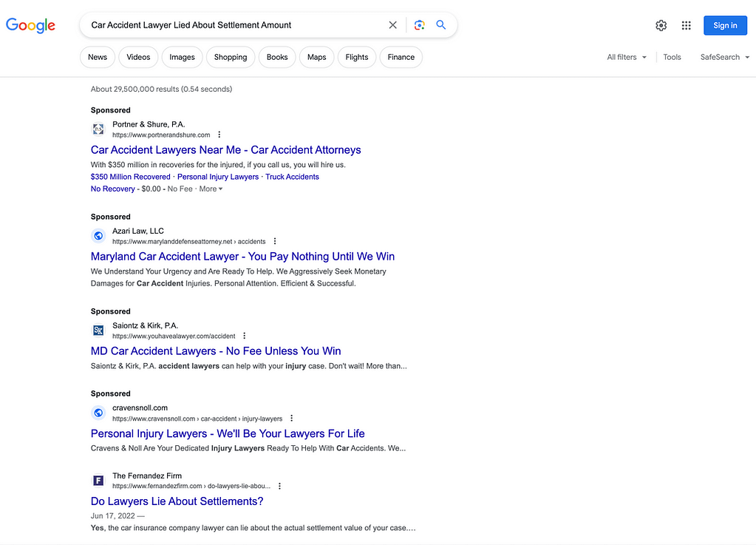Open the three-dot menu on the Azari Law ad

(x=274, y=240)
